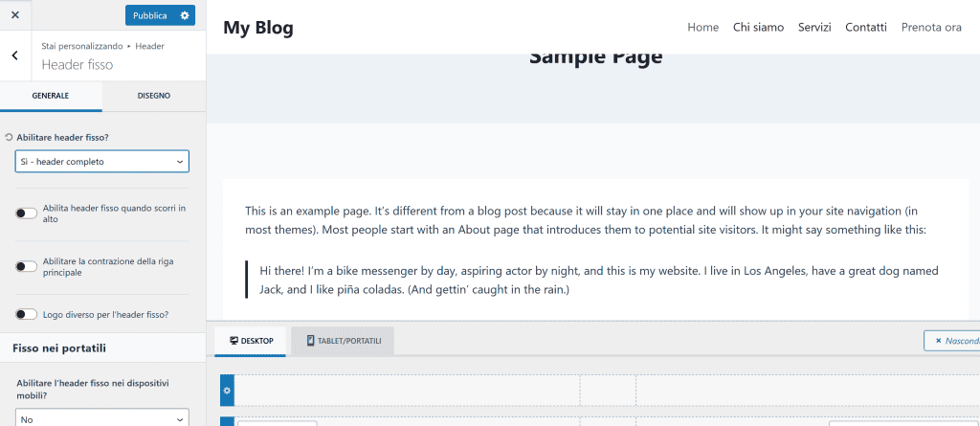Toggle 'Logo diverso per l'header fisso?'
This screenshot has width=980, height=426.
pos(26,315)
